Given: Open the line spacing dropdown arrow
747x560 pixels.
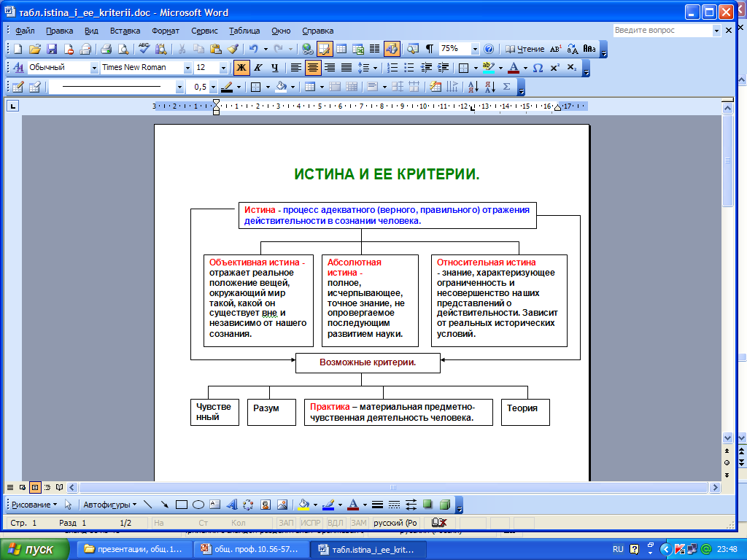Looking at the screenshot, I should 376,68.
